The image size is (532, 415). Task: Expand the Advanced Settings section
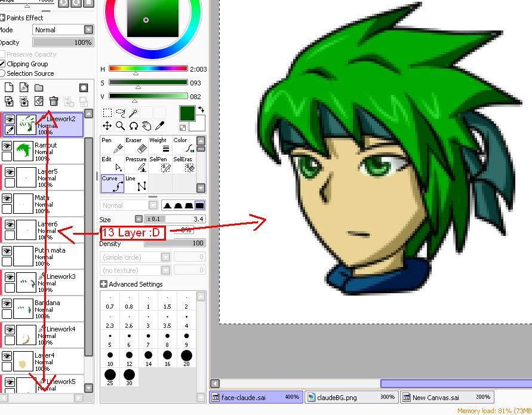(x=104, y=284)
